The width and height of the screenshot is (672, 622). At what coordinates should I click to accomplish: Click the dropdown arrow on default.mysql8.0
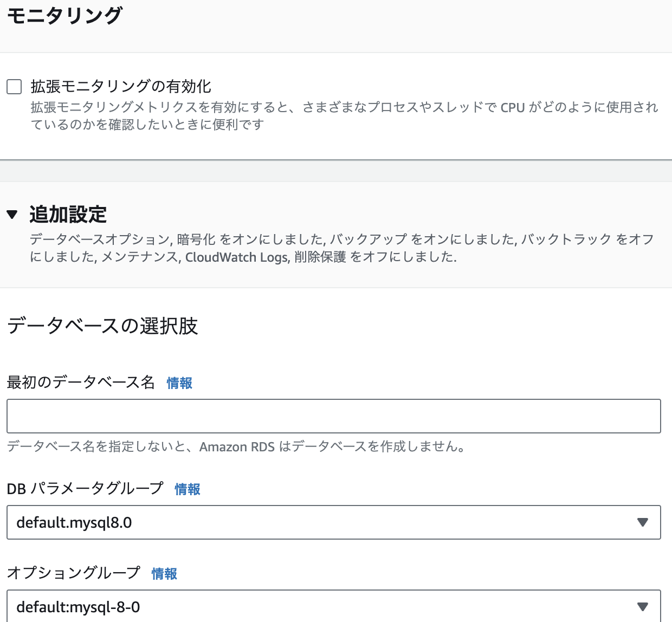[643, 522]
